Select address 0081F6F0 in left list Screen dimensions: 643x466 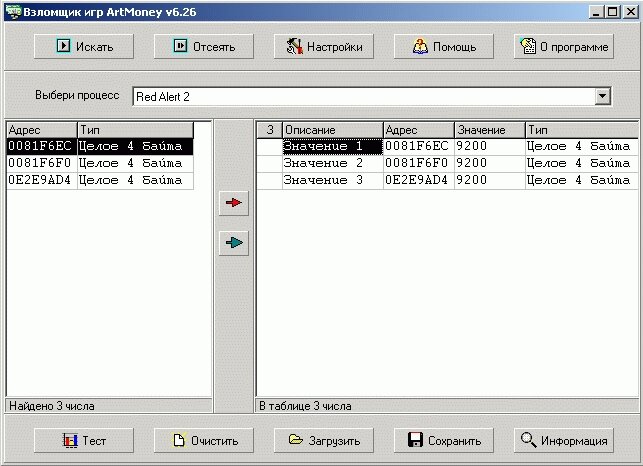point(41,163)
